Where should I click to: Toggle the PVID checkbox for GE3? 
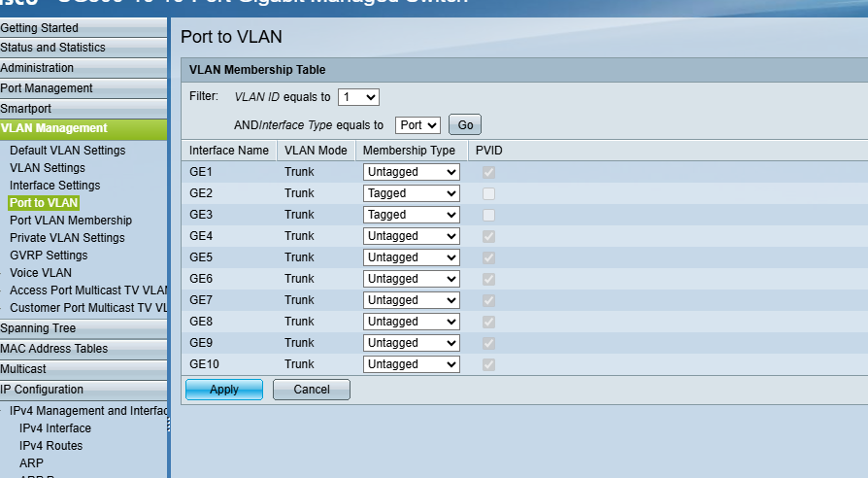[x=489, y=215]
